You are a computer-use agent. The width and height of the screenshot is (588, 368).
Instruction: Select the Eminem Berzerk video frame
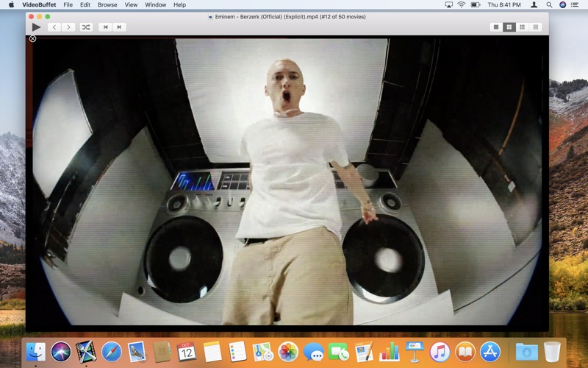coord(287,182)
